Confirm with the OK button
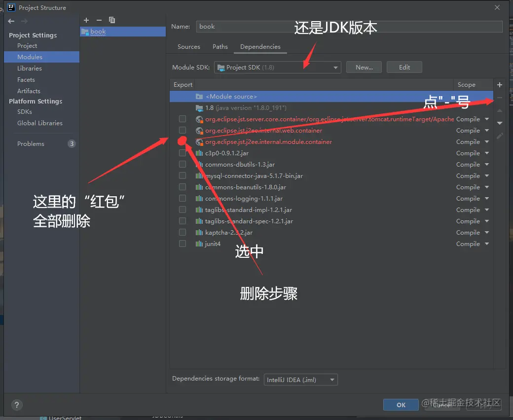The image size is (513, 420). 401,405
